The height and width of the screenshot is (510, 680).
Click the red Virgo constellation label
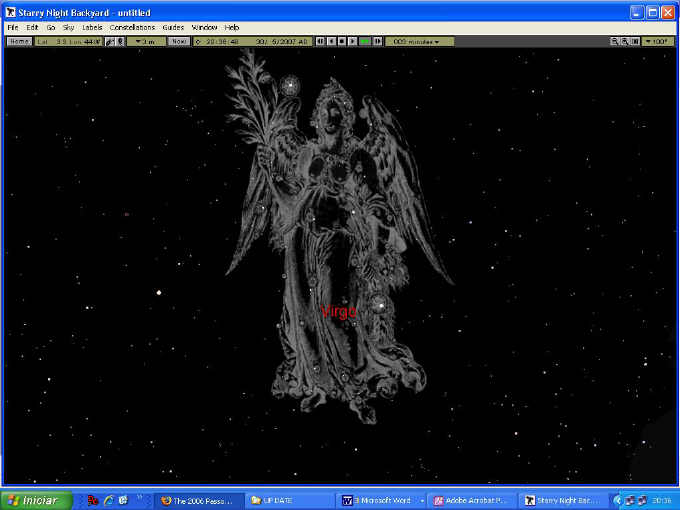tap(339, 311)
